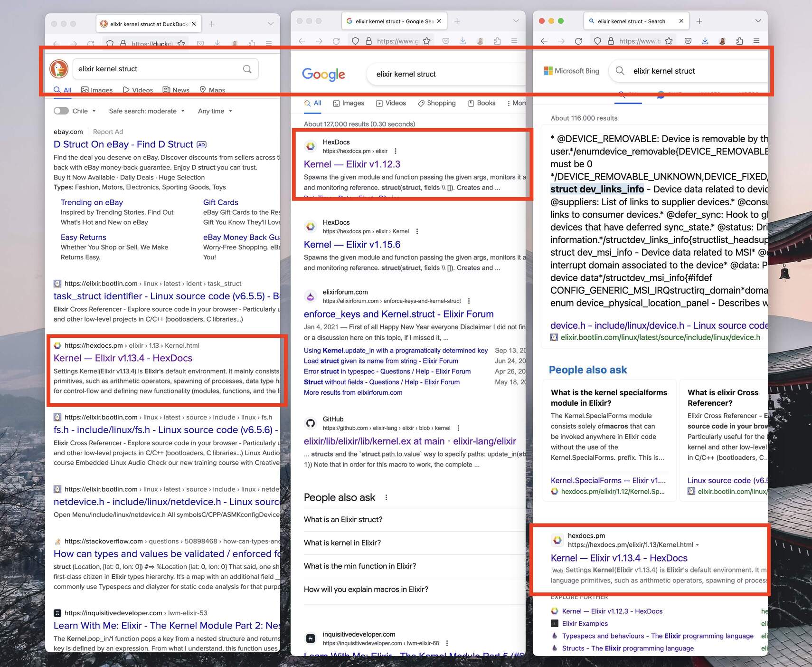Screen dimensions: 812x667
Task: Click the Pocket icon in Google window toolbar
Action: [446, 41]
